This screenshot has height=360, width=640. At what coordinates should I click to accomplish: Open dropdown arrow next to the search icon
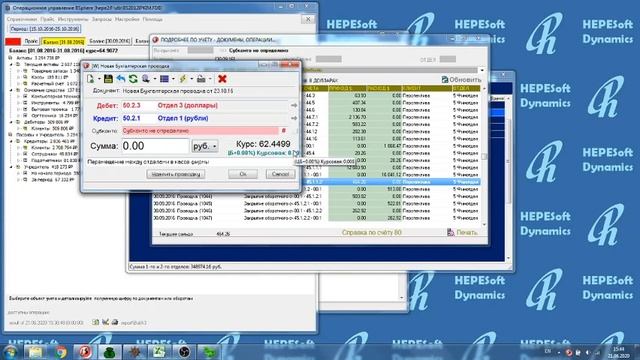point(154,79)
